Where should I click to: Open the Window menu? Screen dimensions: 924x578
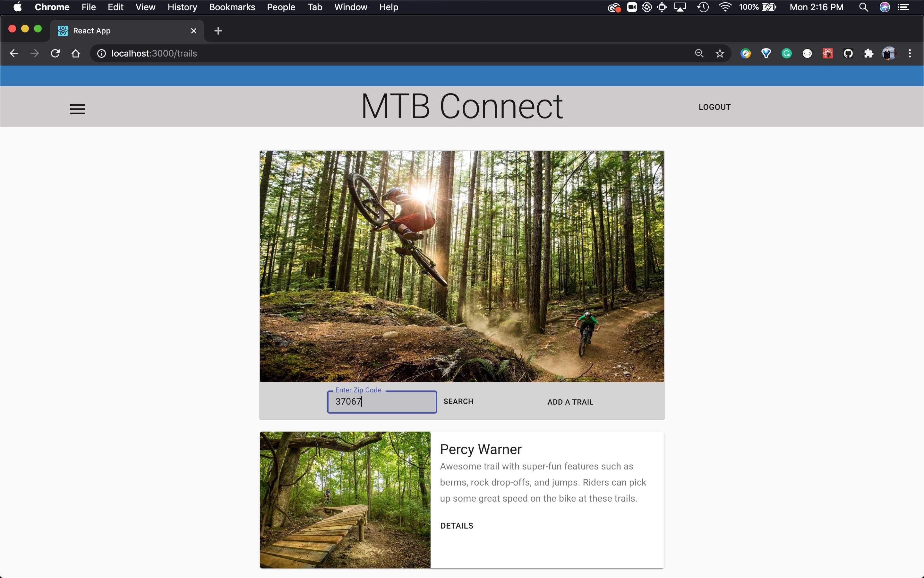[x=350, y=7]
